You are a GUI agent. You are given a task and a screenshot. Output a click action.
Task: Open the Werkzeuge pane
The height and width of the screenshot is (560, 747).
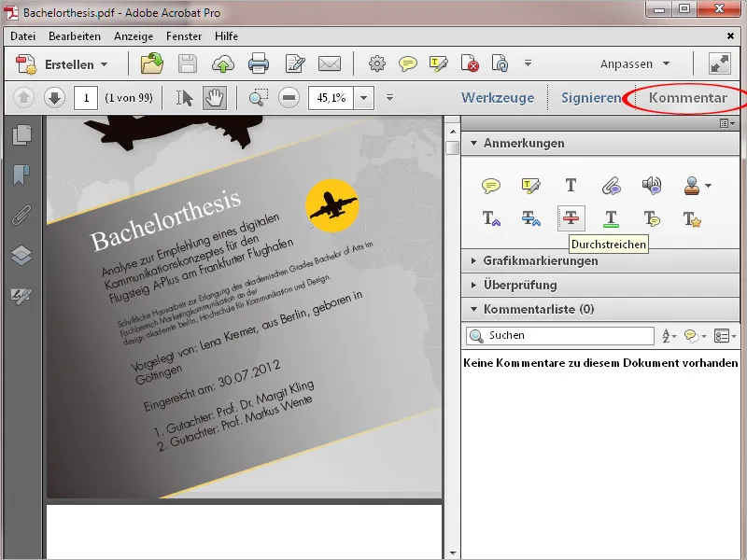click(x=498, y=98)
